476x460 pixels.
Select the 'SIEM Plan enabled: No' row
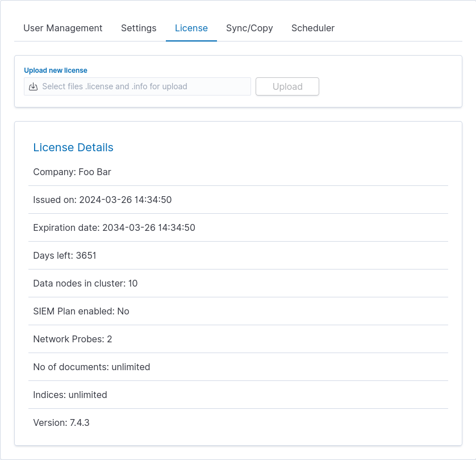(239, 311)
